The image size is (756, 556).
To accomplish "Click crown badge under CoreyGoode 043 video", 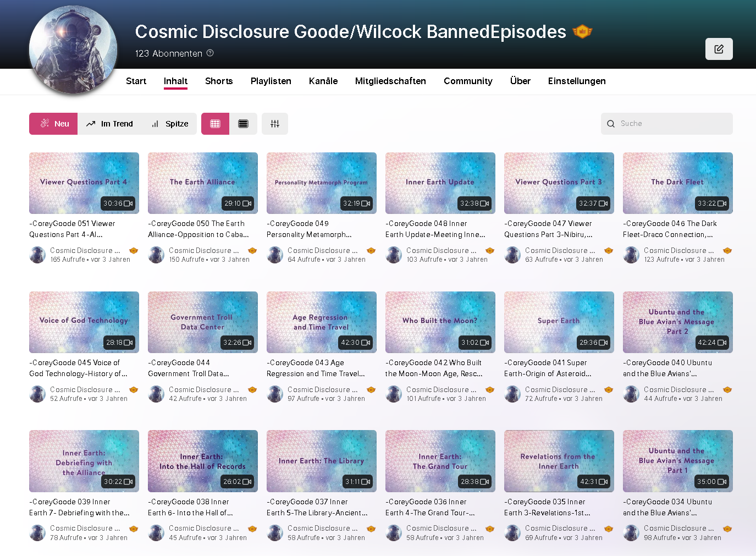I will (x=371, y=389).
